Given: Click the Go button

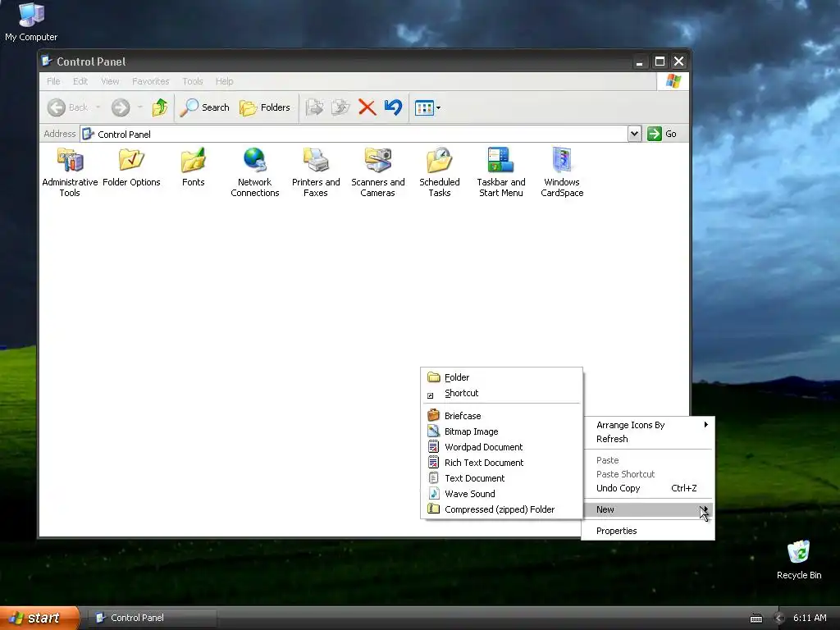Looking at the screenshot, I should coord(662,134).
